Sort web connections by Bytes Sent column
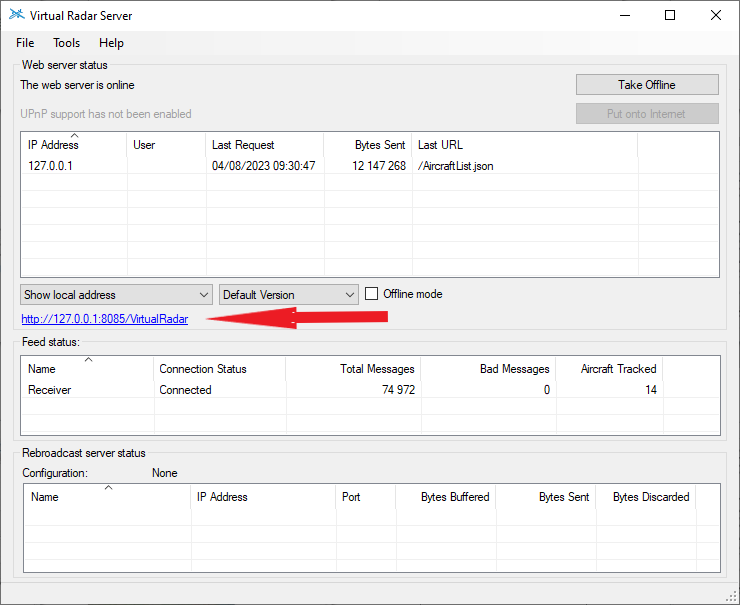740x605 pixels. [x=368, y=144]
